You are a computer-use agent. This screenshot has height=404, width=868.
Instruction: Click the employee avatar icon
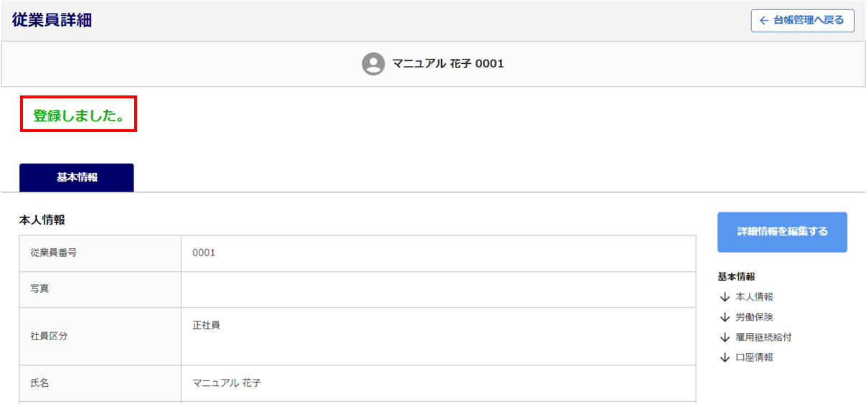pyautogui.click(x=373, y=64)
